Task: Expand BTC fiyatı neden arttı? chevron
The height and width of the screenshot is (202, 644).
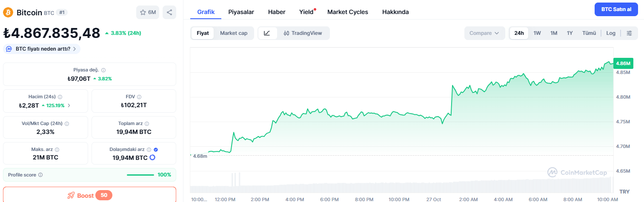Action: pos(74,49)
